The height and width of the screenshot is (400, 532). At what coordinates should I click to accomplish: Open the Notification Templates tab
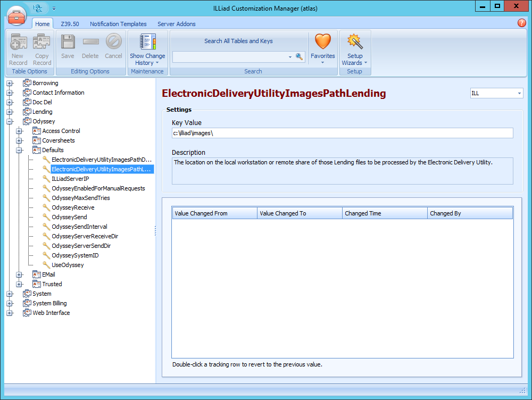pyautogui.click(x=118, y=24)
